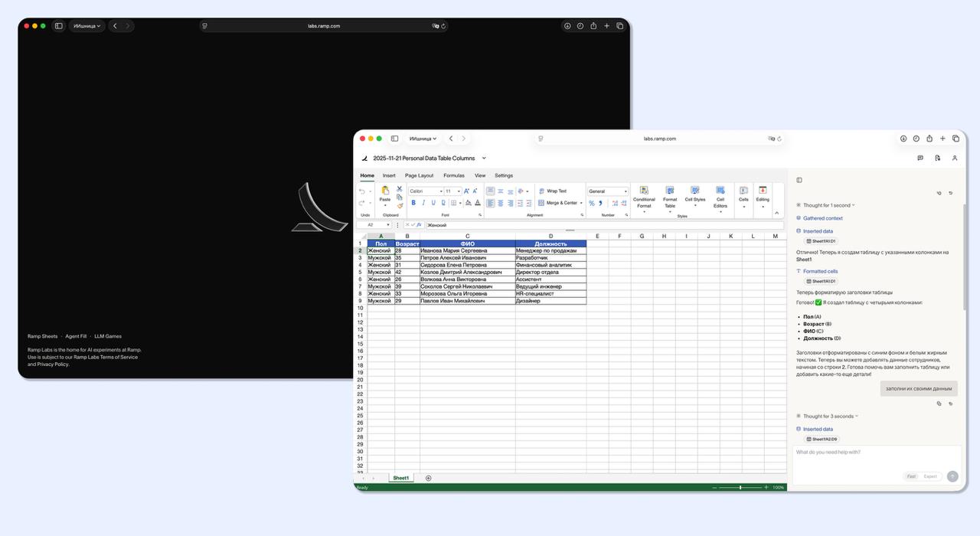This screenshot has height=536, width=980.
Task: Open the font size 11 dropdown
Action: pos(459,191)
